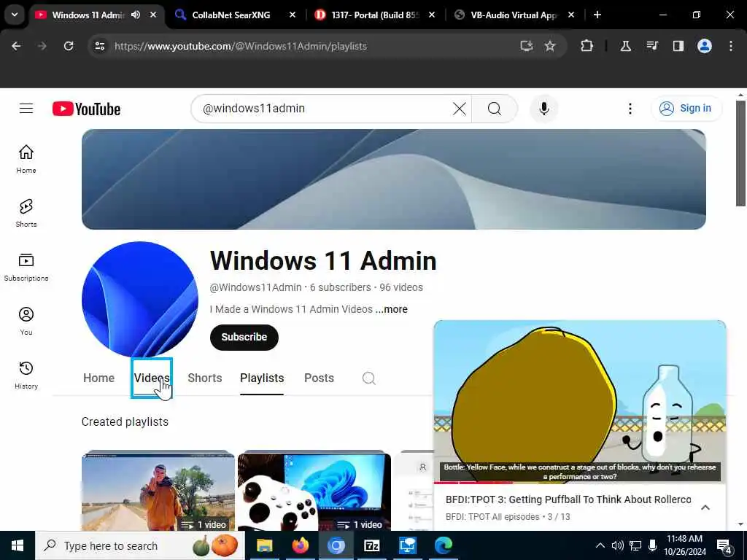Open History in the left sidebar

[26, 375]
